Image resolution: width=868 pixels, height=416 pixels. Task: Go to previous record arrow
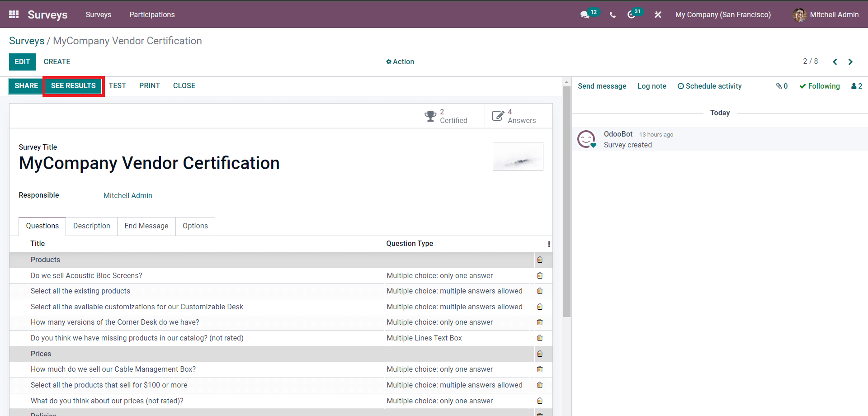coord(835,62)
